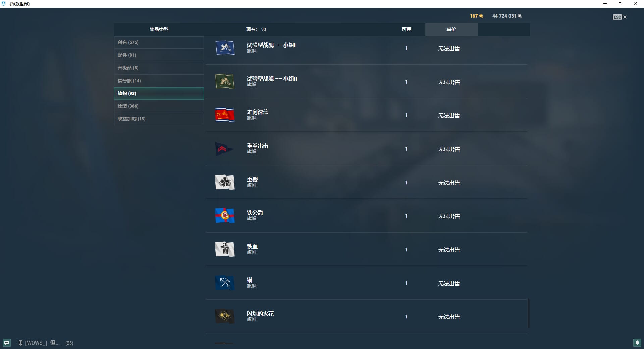Switch to 所有 (575) category
Screen dimensions: 644x349
(x=159, y=42)
